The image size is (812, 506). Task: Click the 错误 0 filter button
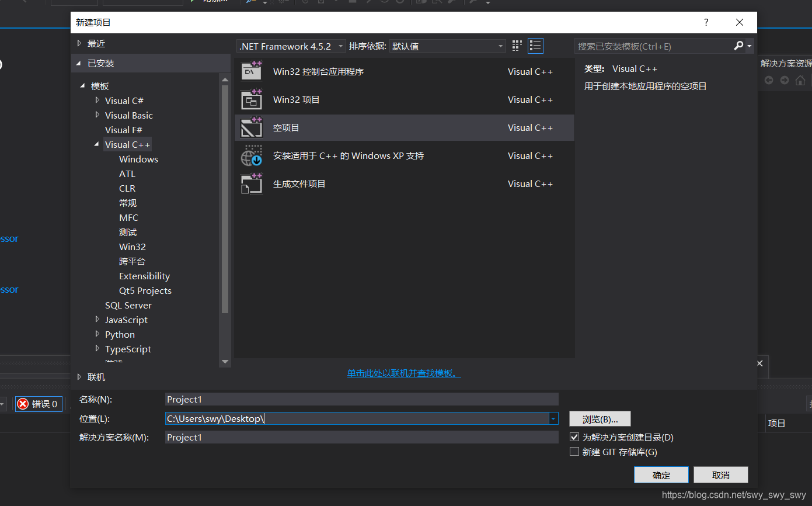click(39, 404)
